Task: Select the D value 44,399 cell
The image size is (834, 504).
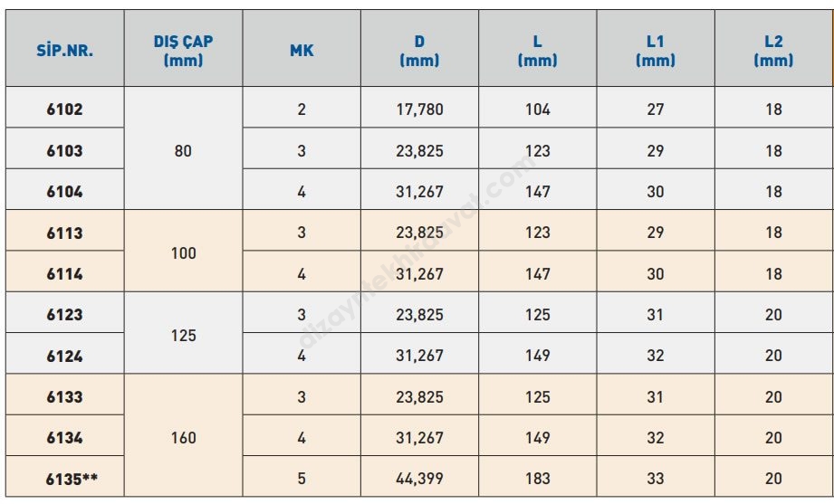Action: pos(419,479)
